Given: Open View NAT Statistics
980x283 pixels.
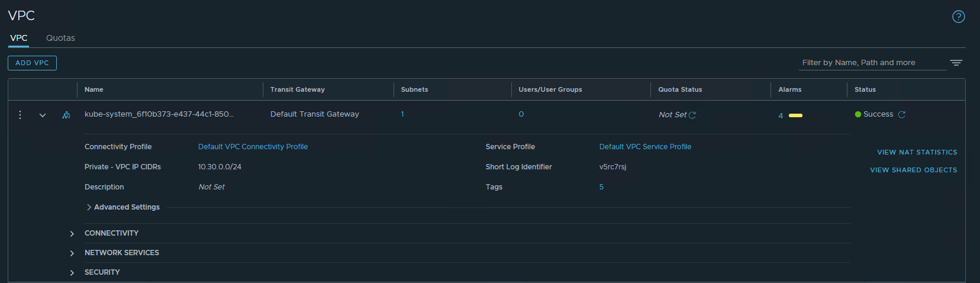Looking at the screenshot, I should 917,152.
